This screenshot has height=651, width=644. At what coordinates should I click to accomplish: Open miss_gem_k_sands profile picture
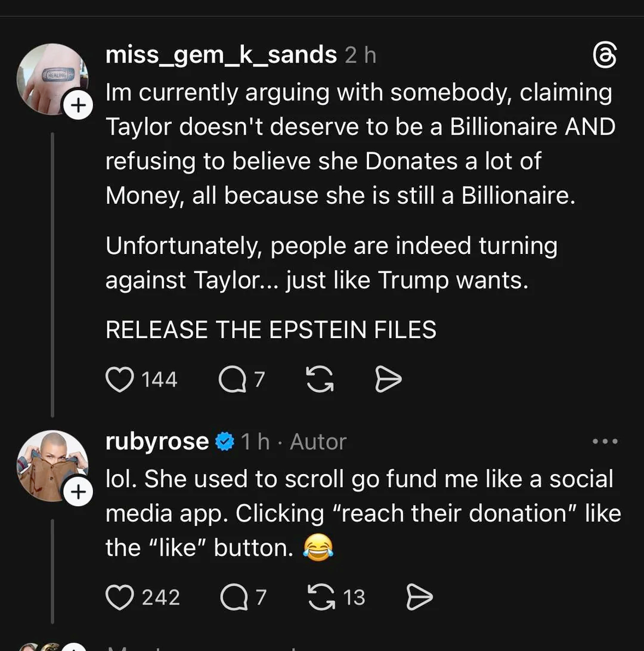tap(51, 77)
